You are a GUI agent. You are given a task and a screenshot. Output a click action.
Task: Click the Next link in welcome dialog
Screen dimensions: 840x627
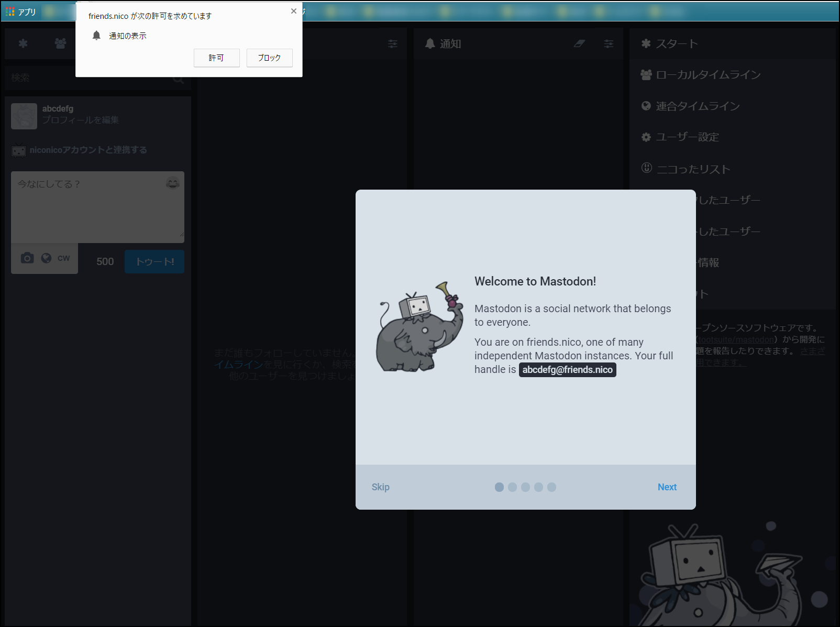click(667, 487)
